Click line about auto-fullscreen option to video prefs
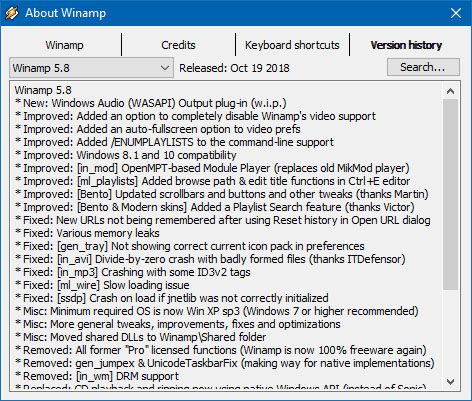The image size is (472, 401). click(158, 129)
